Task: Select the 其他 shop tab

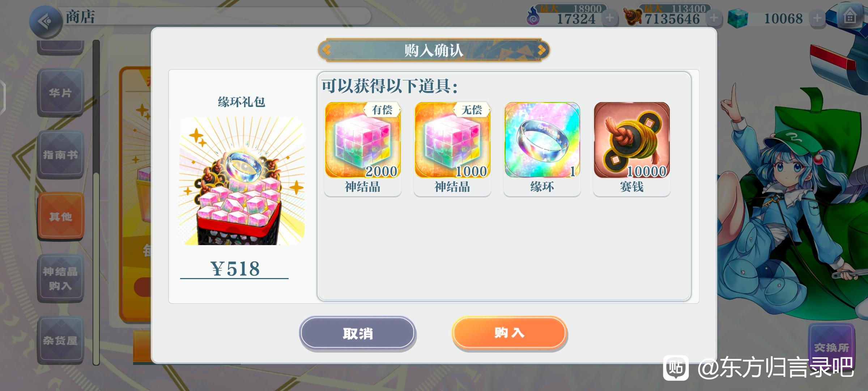Action: click(x=60, y=216)
